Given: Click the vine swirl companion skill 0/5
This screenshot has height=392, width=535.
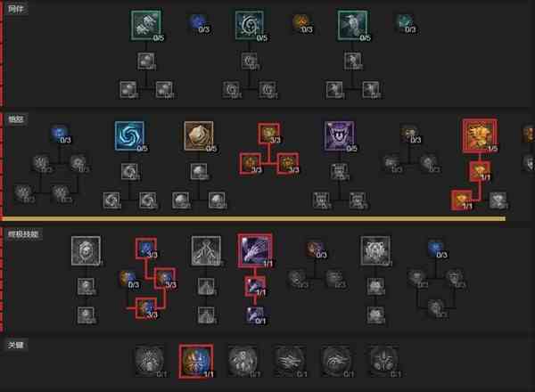Looking at the screenshot, I should click(250, 25).
